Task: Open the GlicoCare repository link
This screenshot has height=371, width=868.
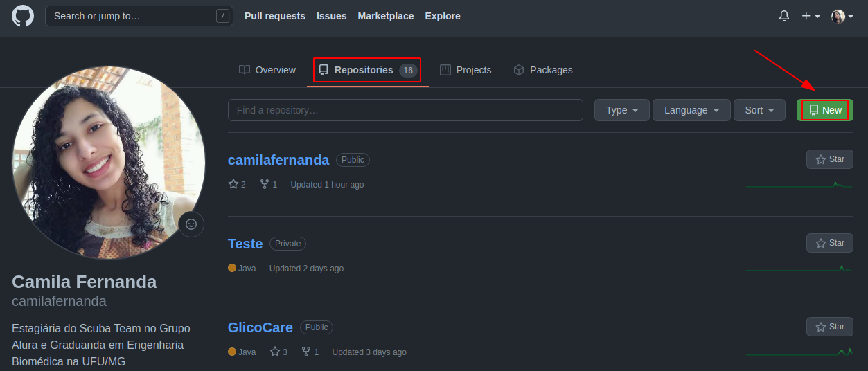Action: [x=260, y=327]
